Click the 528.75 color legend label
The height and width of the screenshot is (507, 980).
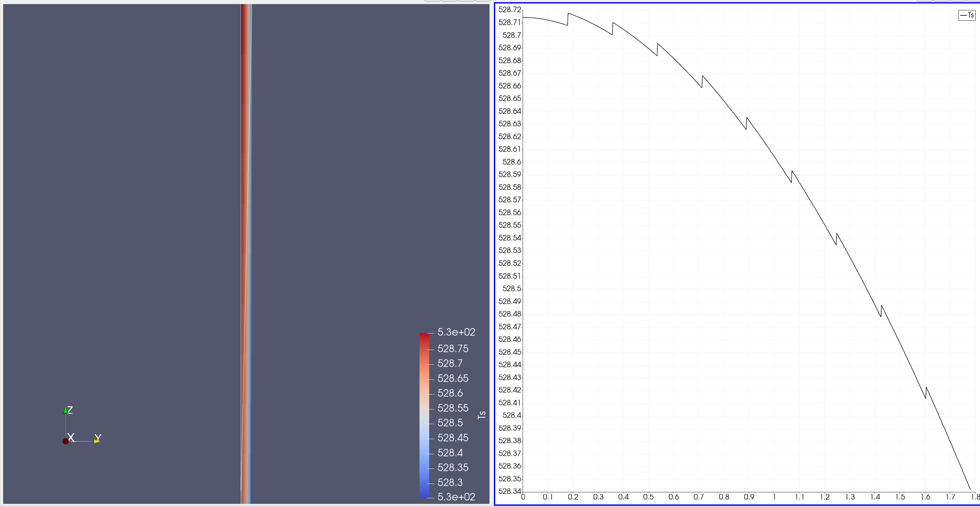pyautogui.click(x=453, y=349)
